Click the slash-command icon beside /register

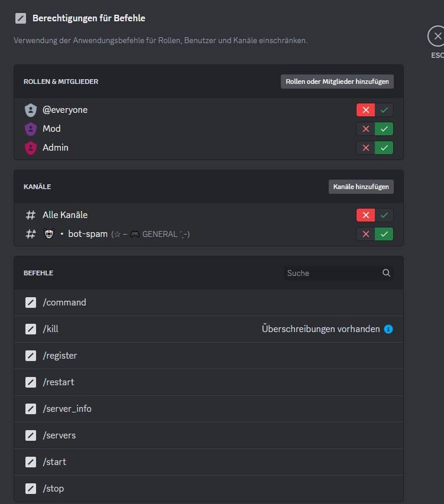(30, 356)
